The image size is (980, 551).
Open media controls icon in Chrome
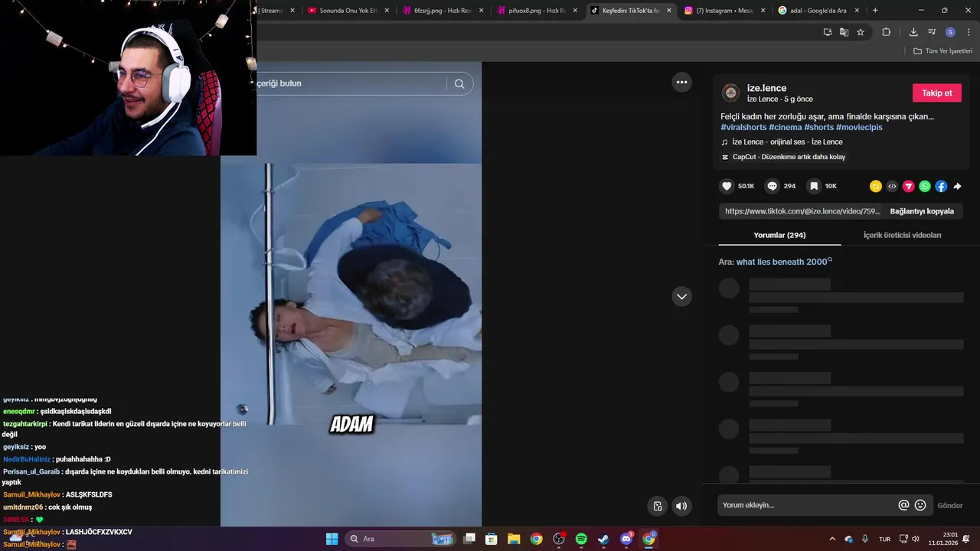click(x=932, y=32)
